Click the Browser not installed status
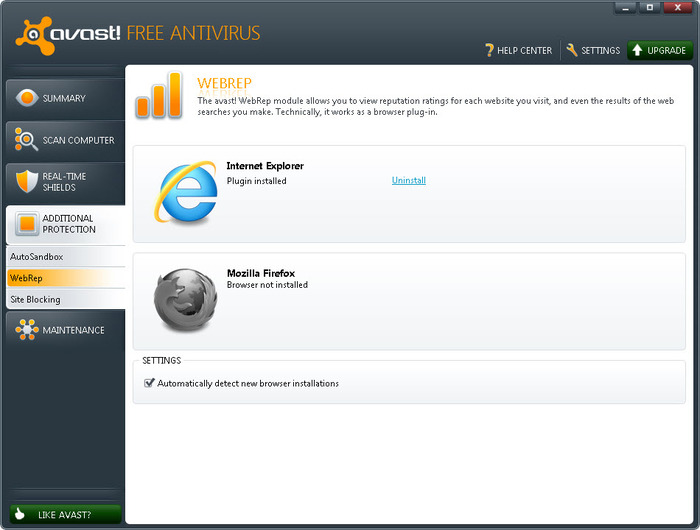 click(x=267, y=285)
